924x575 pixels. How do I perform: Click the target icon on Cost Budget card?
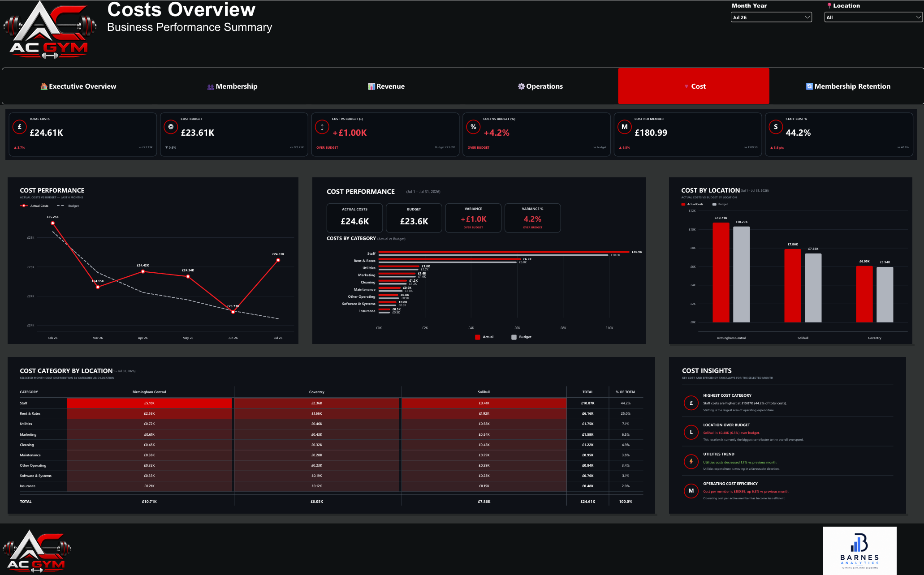(171, 127)
